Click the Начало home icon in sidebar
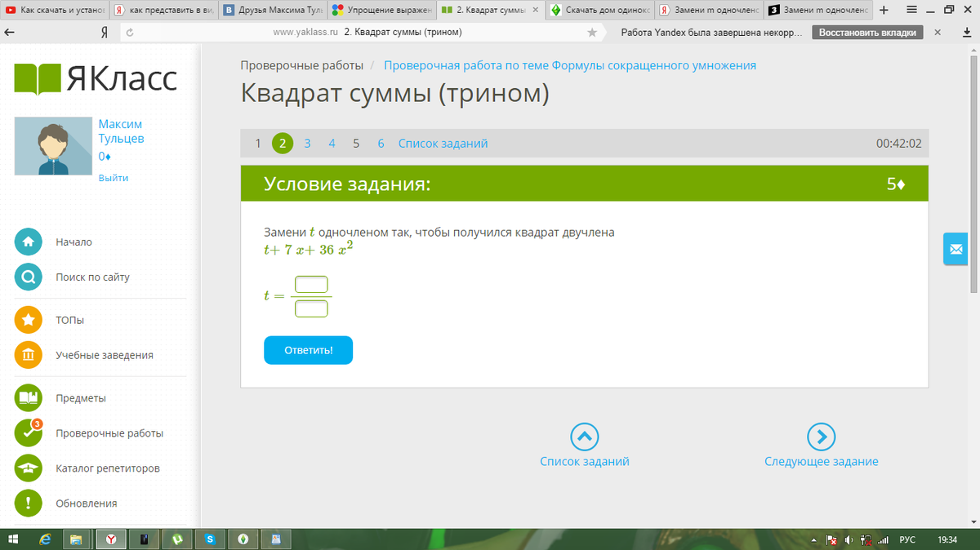The width and height of the screenshot is (980, 550). coord(29,242)
